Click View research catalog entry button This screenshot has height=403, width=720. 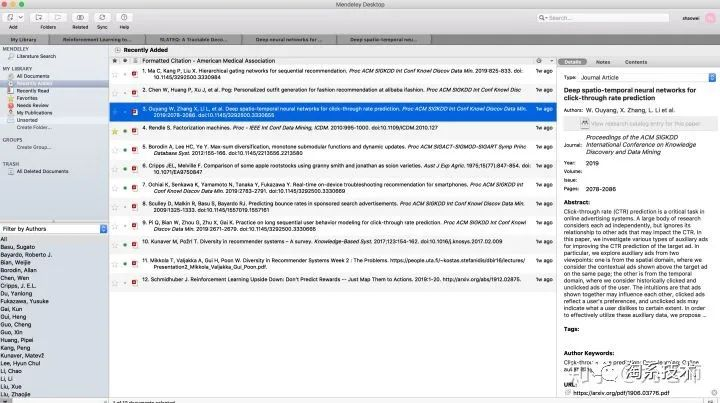coord(640,123)
